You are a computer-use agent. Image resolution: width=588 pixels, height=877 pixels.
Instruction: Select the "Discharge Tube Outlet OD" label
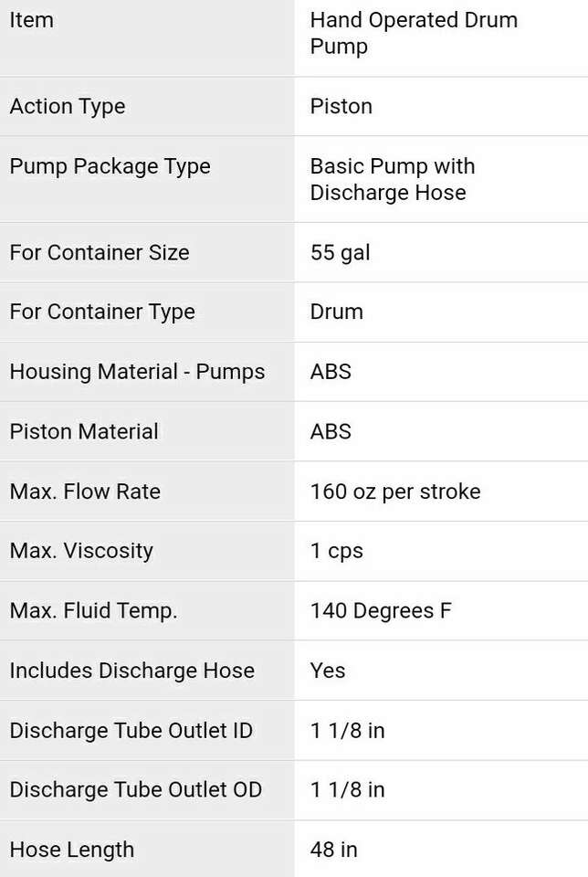[x=135, y=789]
